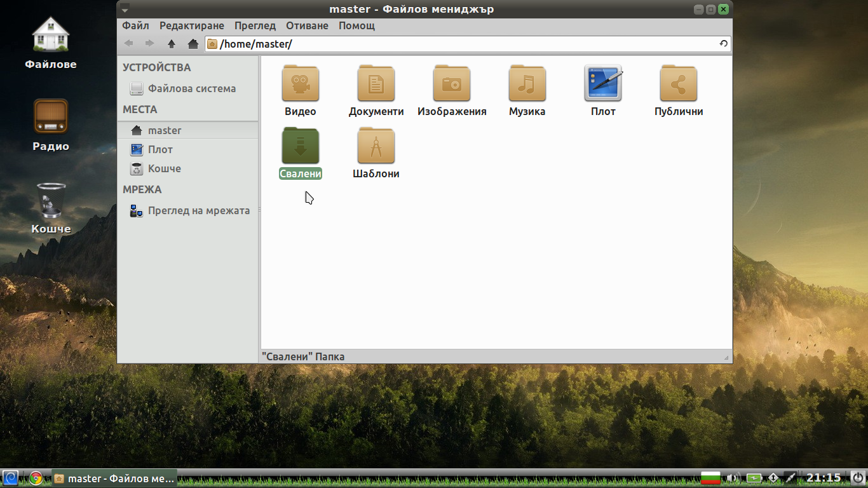Click the /home/master/ location path field
This screenshot has height=488, width=868.
[469, 44]
